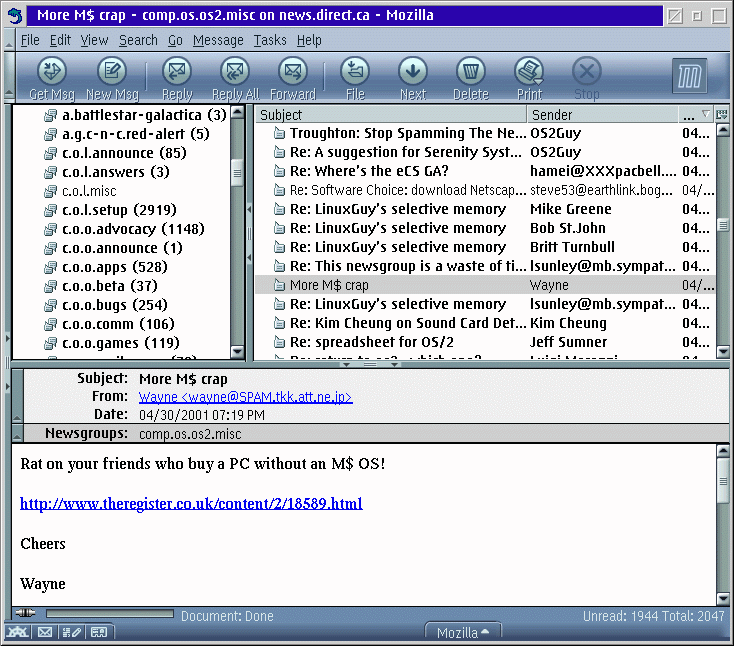Open the Tasks menu
The height and width of the screenshot is (646, 734).
pos(270,40)
